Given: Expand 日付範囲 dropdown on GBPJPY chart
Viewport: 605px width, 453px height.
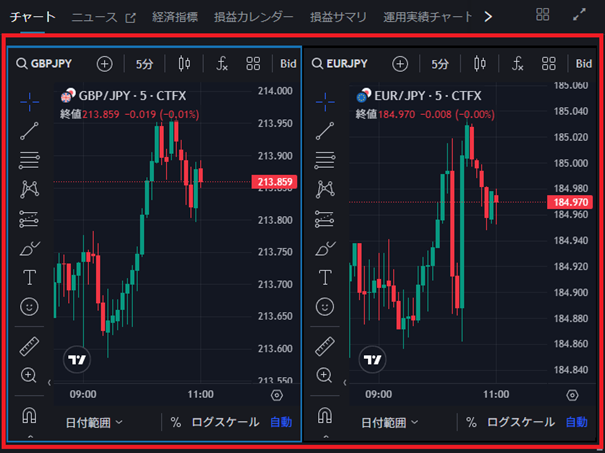Looking at the screenshot, I should tap(94, 423).
